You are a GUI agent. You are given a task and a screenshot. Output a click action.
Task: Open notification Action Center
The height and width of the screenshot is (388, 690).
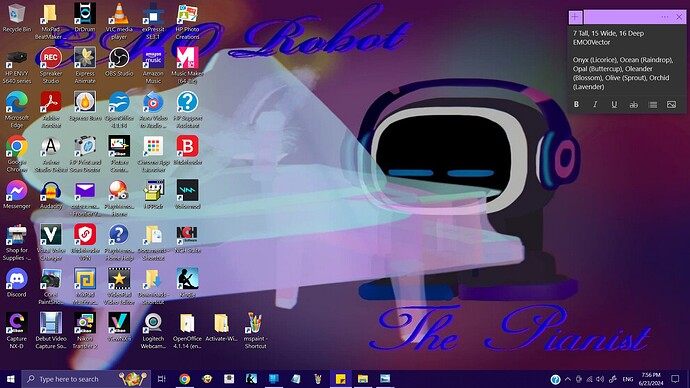click(x=675, y=379)
